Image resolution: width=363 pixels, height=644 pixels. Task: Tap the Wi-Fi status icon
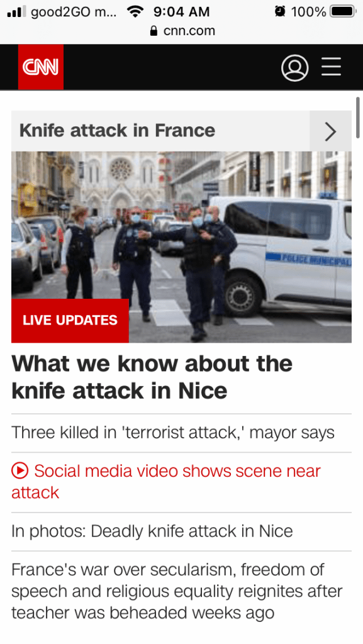click(x=134, y=11)
